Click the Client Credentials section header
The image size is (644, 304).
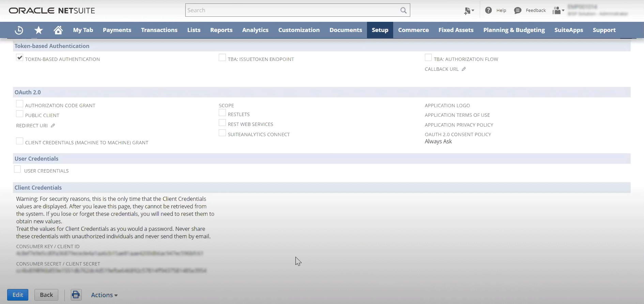[x=38, y=188]
